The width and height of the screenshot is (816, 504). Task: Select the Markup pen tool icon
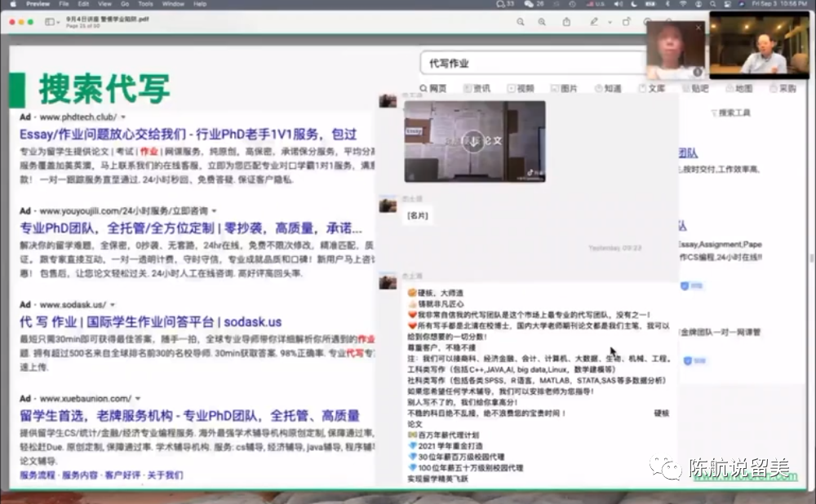(x=594, y=21)
